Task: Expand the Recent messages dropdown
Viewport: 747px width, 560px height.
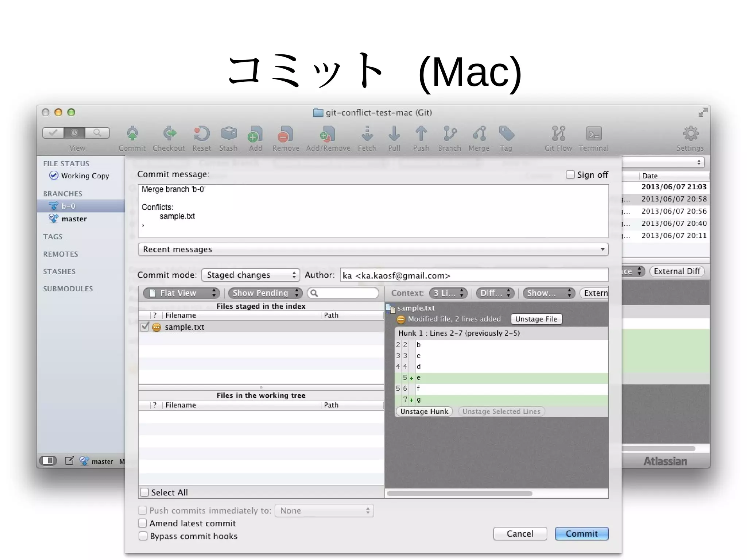Action: [x=373, y=250]
